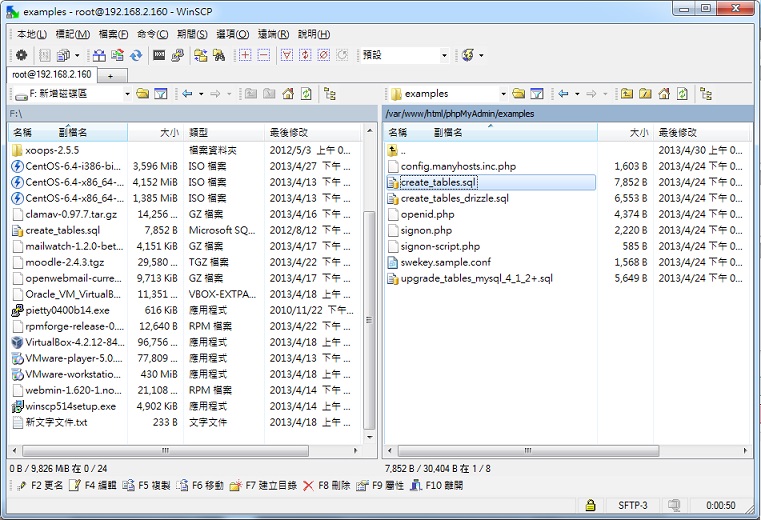Open a directory in the local panel
Image resolution: width=761 pixels, height=520 pixels.
click(142, 94)
